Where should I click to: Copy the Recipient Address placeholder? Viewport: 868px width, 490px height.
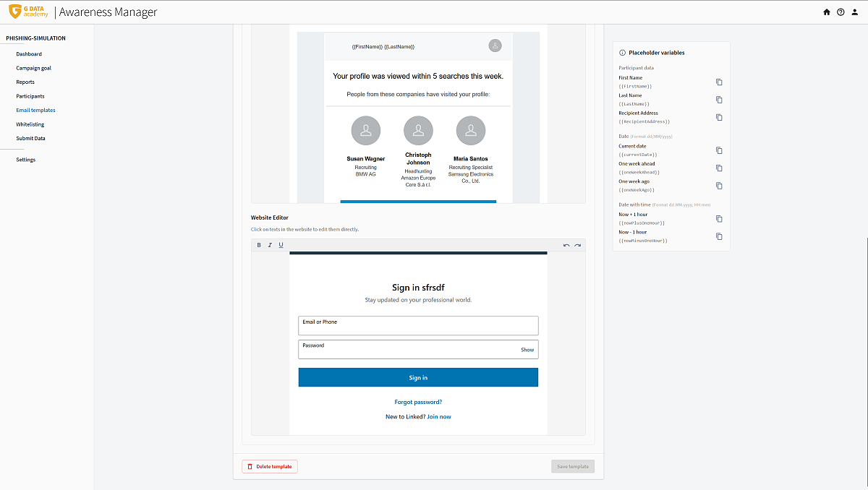(719, 117)
